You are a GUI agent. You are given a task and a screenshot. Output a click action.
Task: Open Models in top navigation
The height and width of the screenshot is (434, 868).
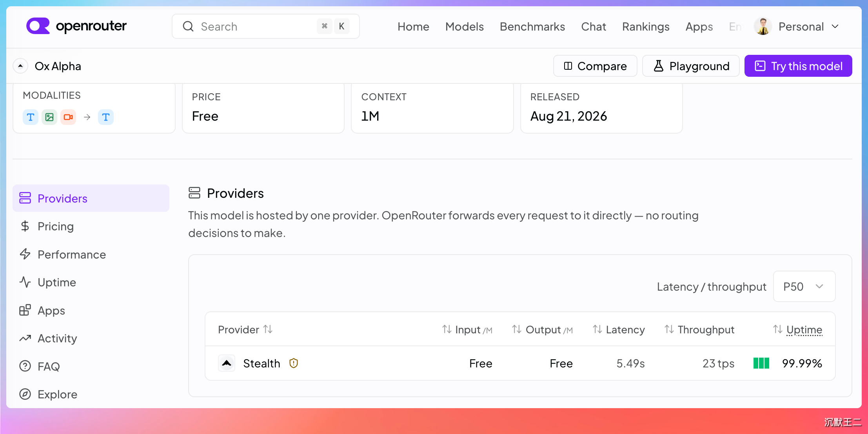pos(465,26)
